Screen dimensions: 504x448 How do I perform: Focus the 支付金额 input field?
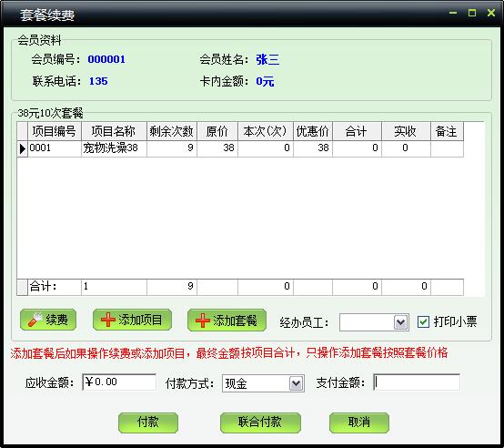(x=417, y=382)
